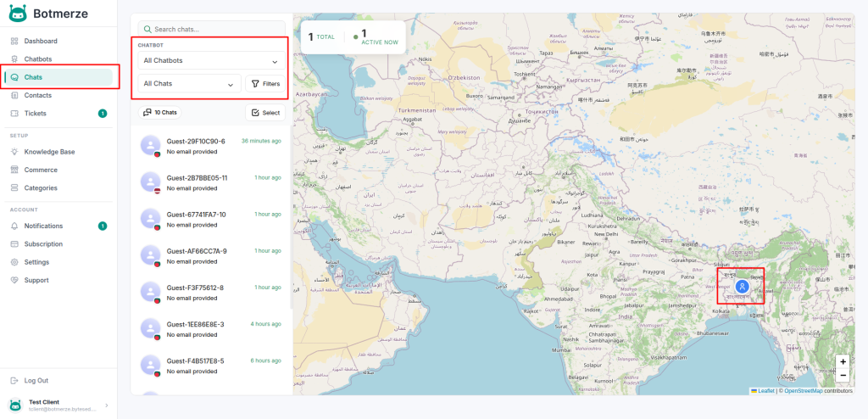Image resolution: width=868 pixels, height=419 pixels.
Task: Click the Chats speech bubble icon
Action: point(14,77)
